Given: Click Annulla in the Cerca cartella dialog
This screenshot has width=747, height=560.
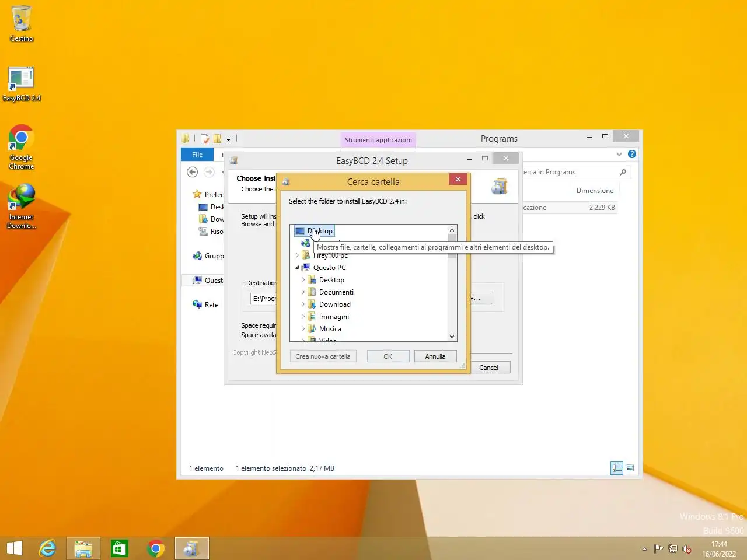Looking at the screenshot, I should coord(435,356).
